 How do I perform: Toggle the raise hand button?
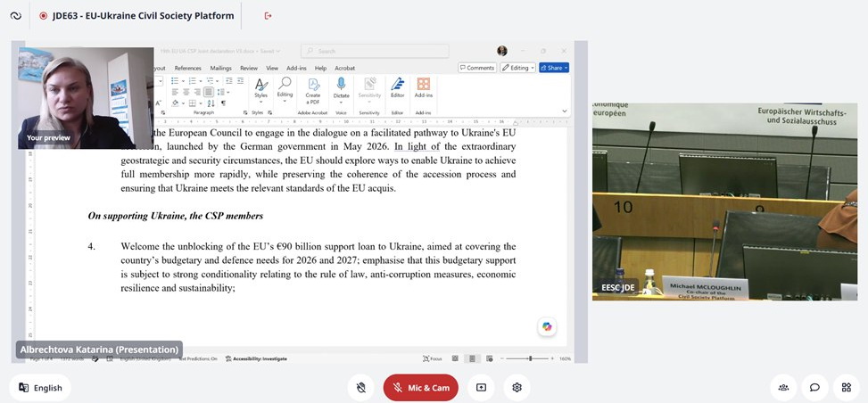tap(361, 388)
